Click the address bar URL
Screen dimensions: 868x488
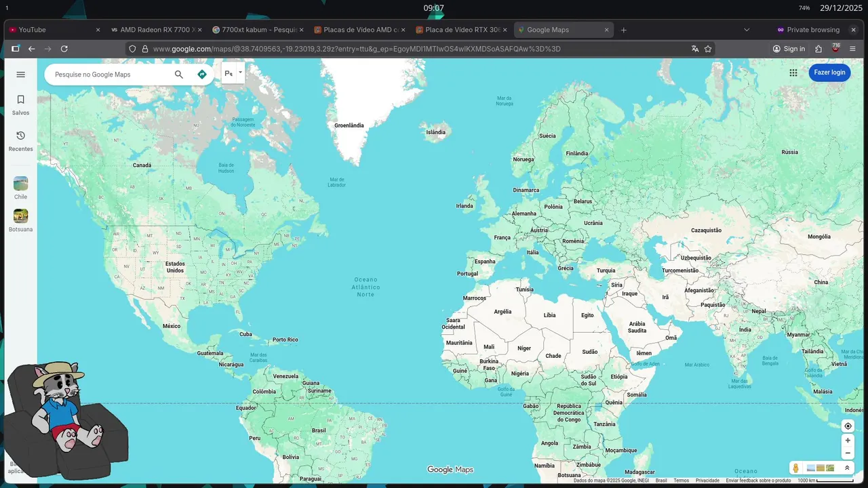357,49
